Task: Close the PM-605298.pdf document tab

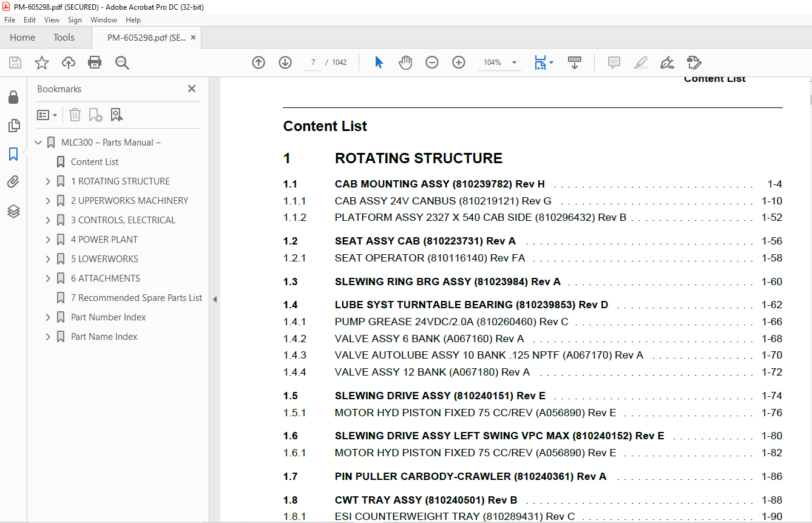Action: 193,38
